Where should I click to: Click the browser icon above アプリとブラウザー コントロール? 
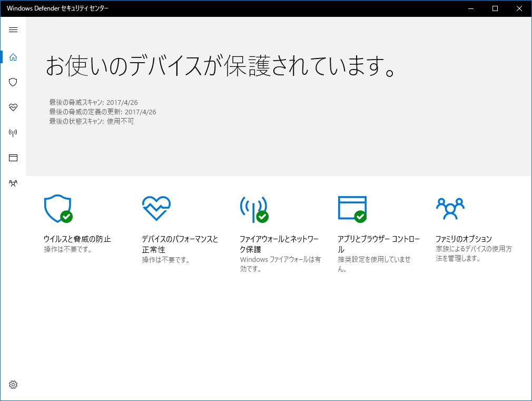coord(351,208)
